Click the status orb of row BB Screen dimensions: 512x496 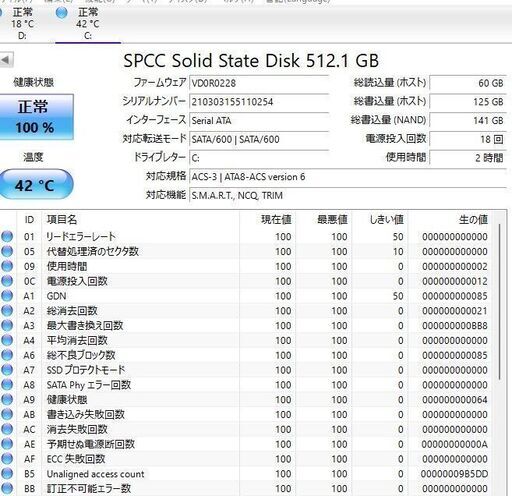tap(7, 489)
